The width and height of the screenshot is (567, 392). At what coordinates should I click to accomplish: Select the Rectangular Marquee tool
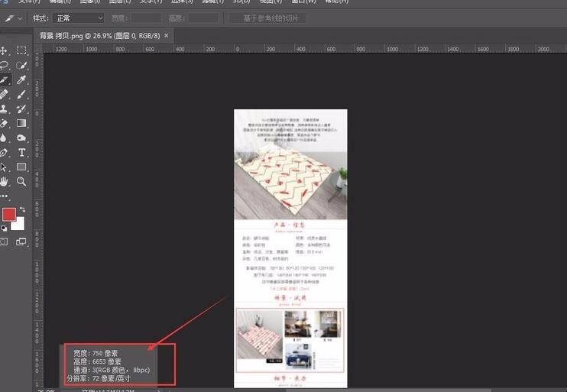tap(21, 50)
